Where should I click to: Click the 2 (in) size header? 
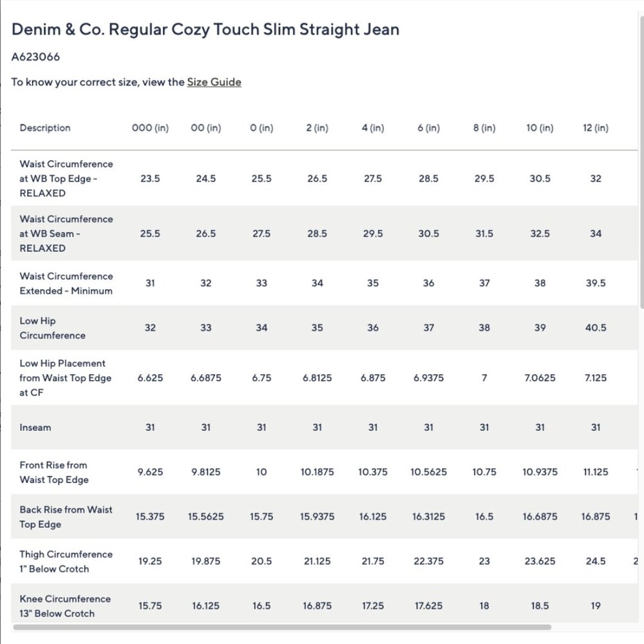[x=317, y=128]
